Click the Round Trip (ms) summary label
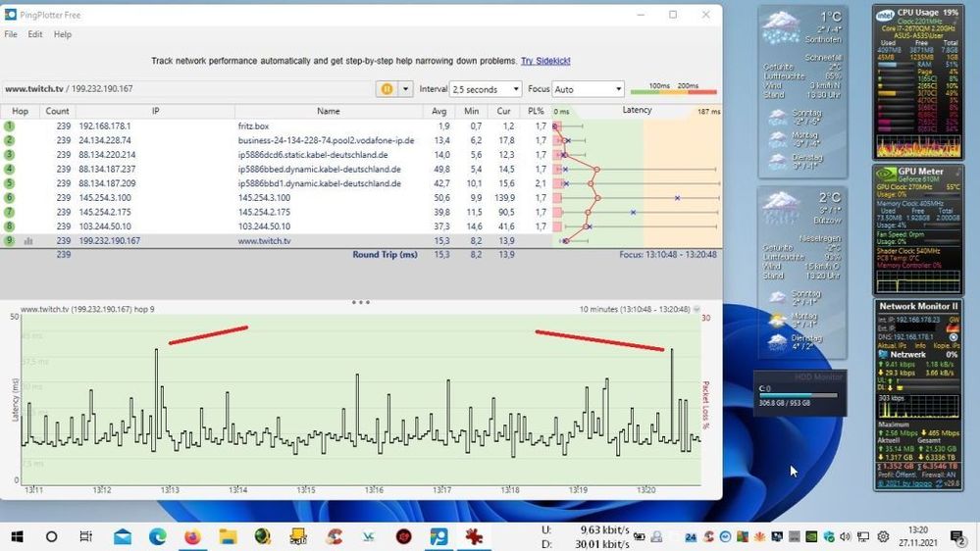This screenshot has width=980, height=551. click(x=385, y=255)
